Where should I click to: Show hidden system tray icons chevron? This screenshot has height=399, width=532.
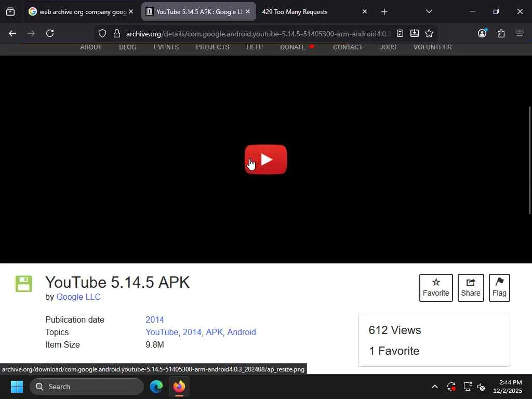tap(435, 387)
